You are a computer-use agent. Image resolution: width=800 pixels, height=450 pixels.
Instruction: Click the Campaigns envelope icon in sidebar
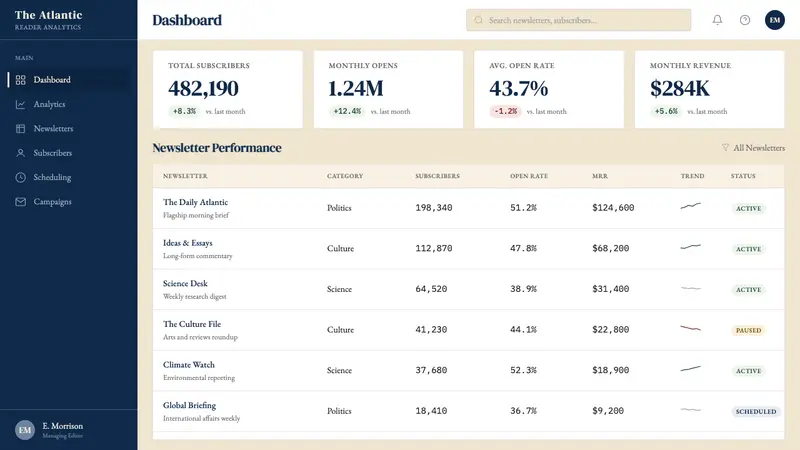20,202
